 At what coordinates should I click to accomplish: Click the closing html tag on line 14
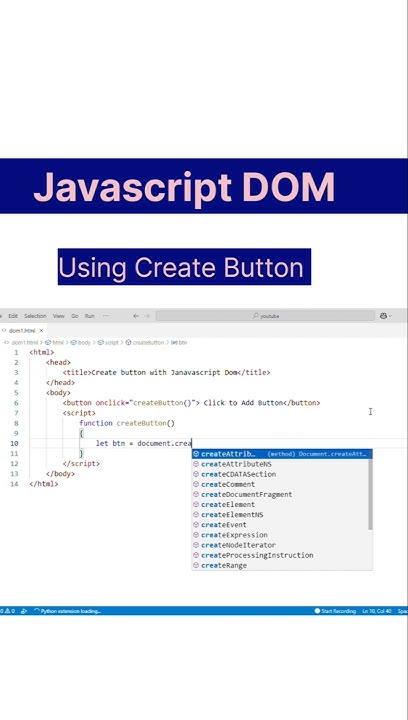click(x=44, y=484)
